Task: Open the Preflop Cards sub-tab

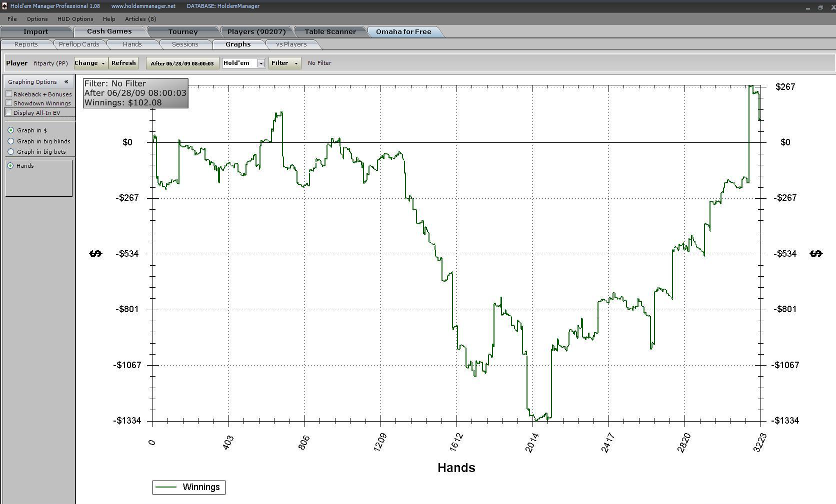Action: click(x=79, y=44)
